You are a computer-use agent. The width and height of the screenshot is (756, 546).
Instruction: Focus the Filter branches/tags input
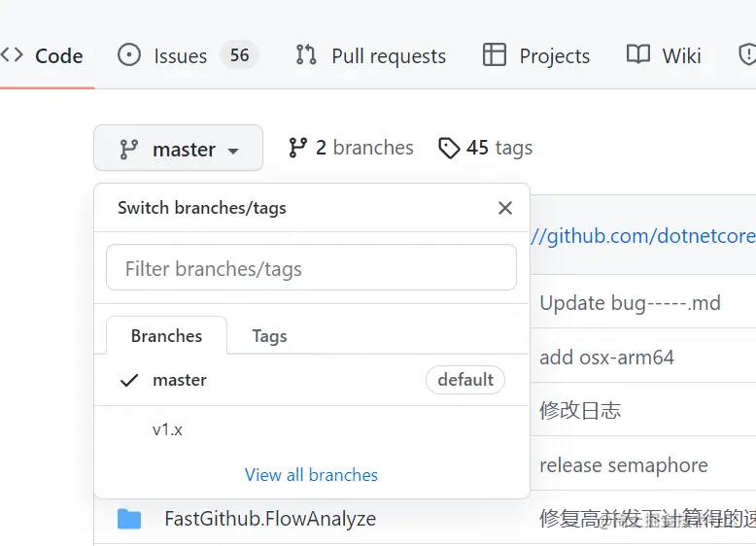[312, 267]
